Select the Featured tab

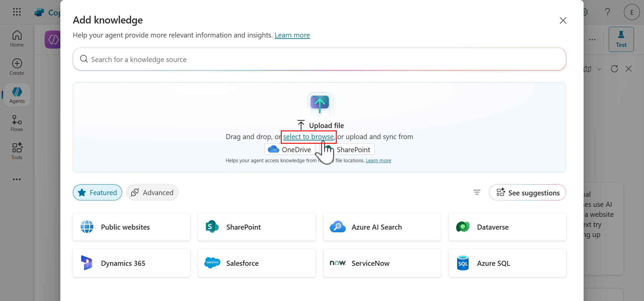tap(97, 192)
